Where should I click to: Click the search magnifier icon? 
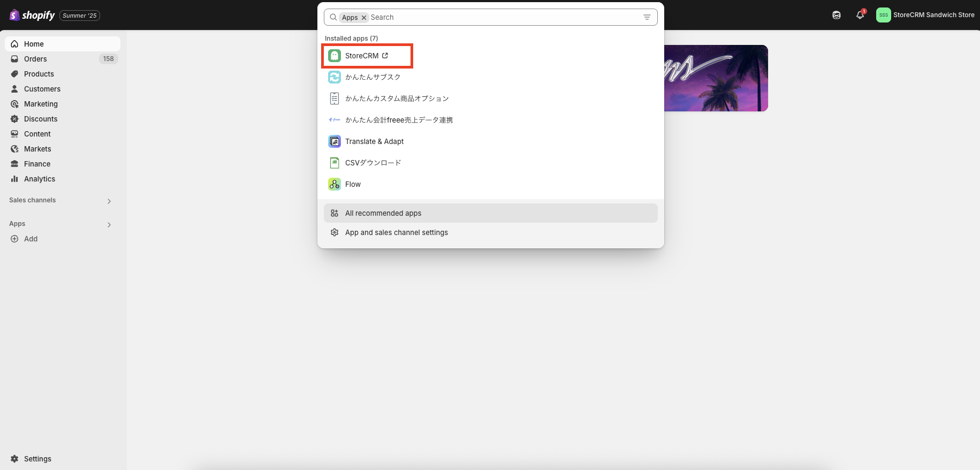tap(333, 17)
